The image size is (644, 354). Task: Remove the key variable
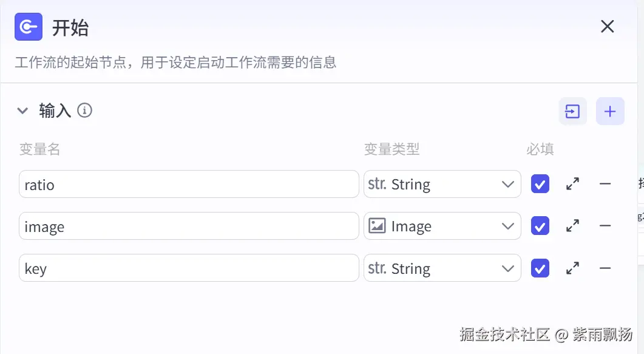(x=605, y=268)
